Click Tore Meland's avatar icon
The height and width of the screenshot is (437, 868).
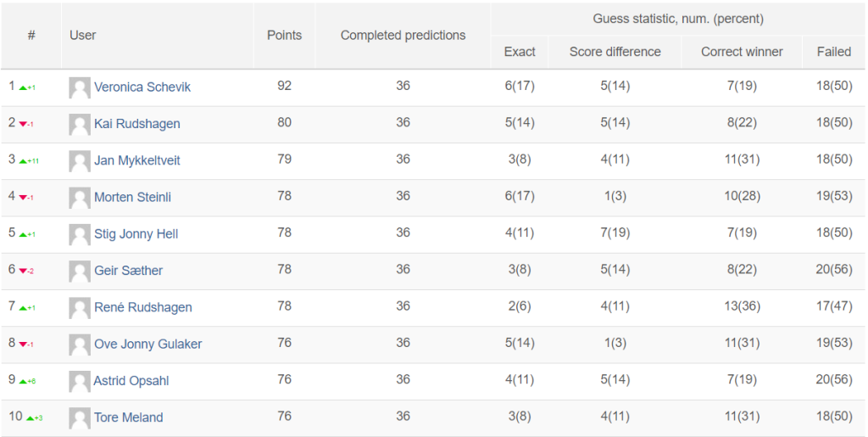pyautogui.click(x=80, y=418)
